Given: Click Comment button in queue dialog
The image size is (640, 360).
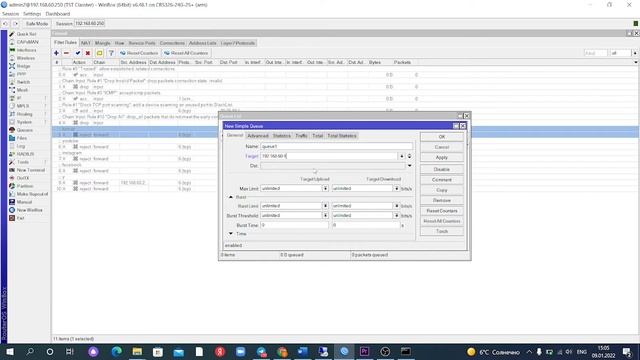Looking at the screenshot, I should point(442,180).
